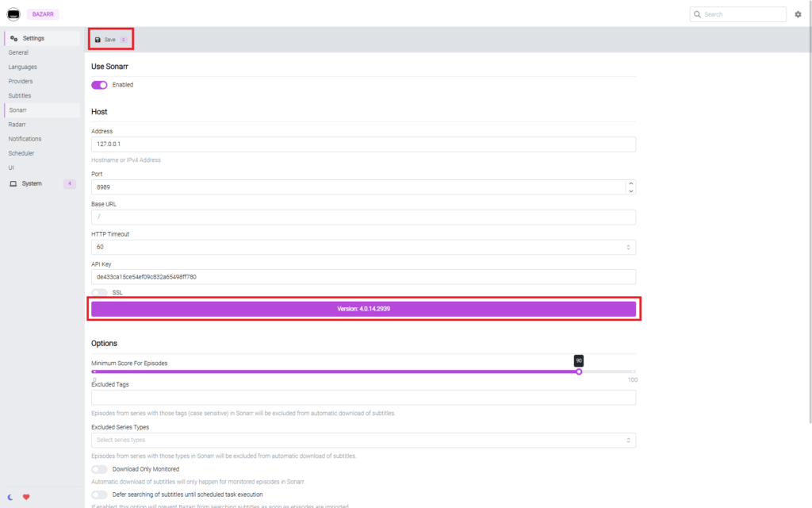The image size is (812, 508).
Task: Click the Version 4.0.14.2939 test button
Action: (363, 309)
